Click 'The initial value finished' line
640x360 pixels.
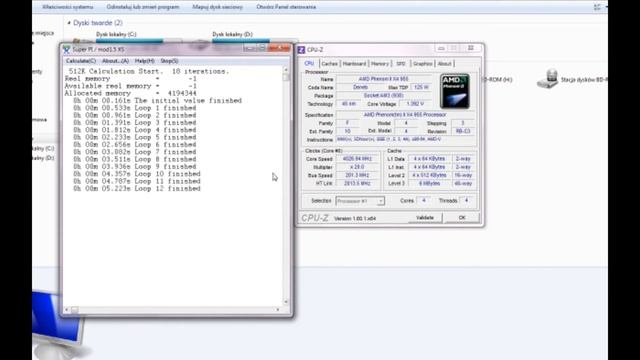coord(158,100)
